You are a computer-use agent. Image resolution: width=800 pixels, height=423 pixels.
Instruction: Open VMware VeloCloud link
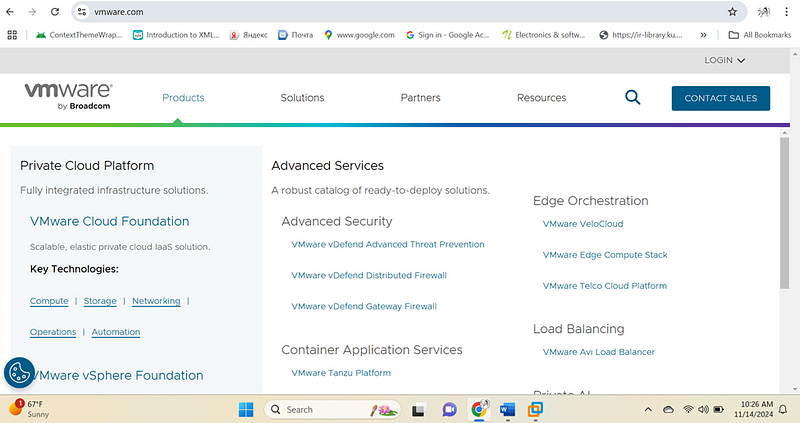click(583, 224)
